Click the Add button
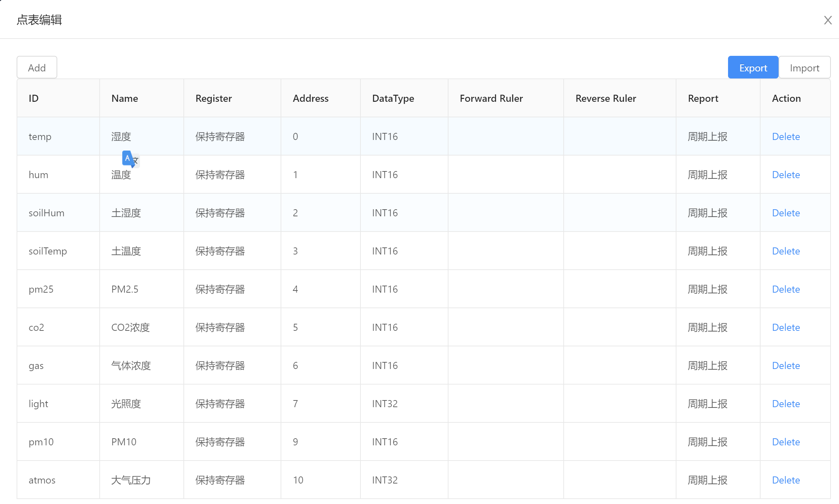Viewport: 839px width, 504px height. point(37,68)
